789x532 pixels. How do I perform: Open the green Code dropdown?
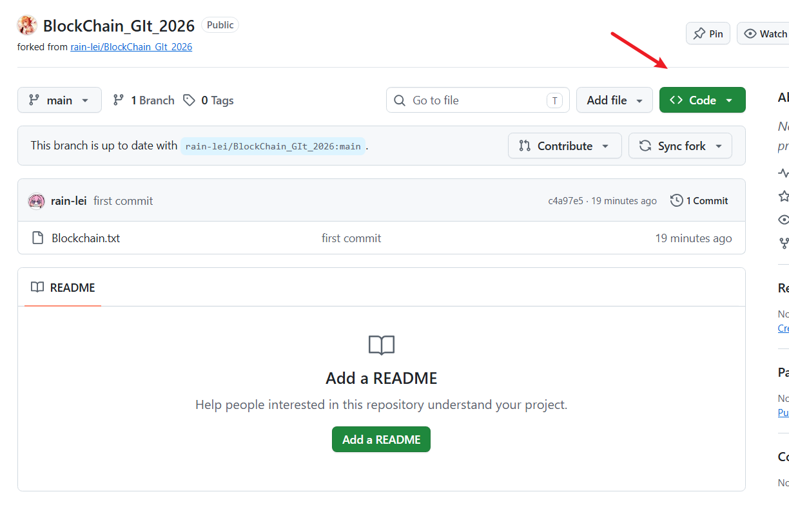[703, 100]
